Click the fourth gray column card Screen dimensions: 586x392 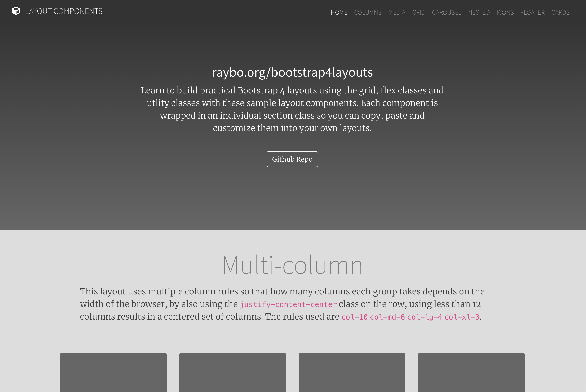[x=471, y=372]
